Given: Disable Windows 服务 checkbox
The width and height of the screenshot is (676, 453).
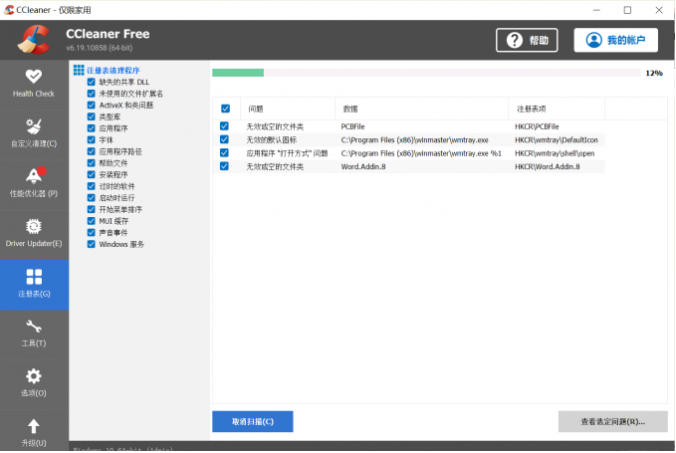Looking at the screenshot, I should (91, 244).
